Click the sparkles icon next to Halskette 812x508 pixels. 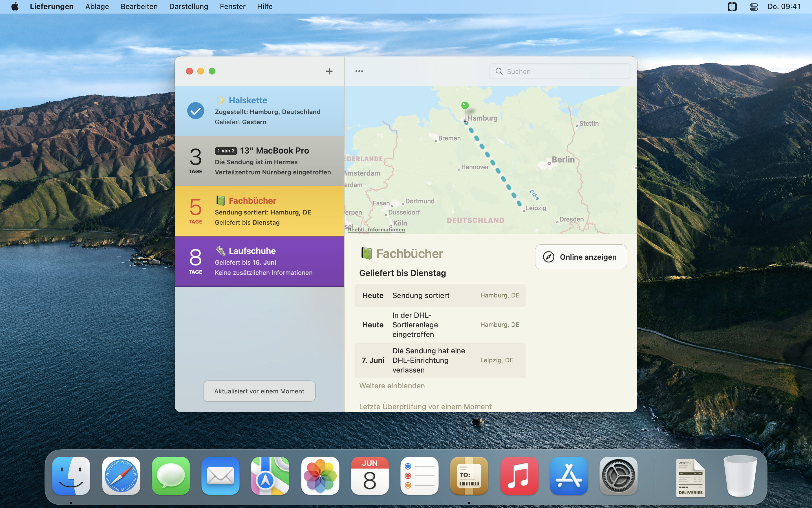click(x=220, y=100)
